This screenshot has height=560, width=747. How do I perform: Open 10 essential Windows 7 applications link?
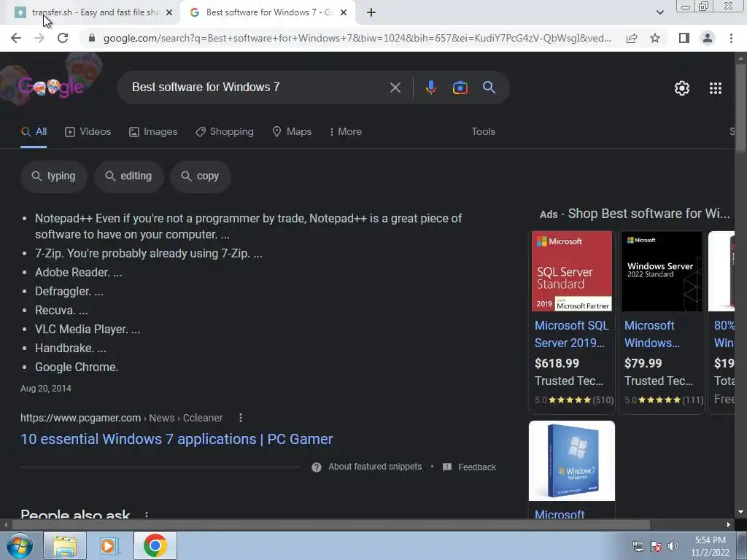click(177, 439)
